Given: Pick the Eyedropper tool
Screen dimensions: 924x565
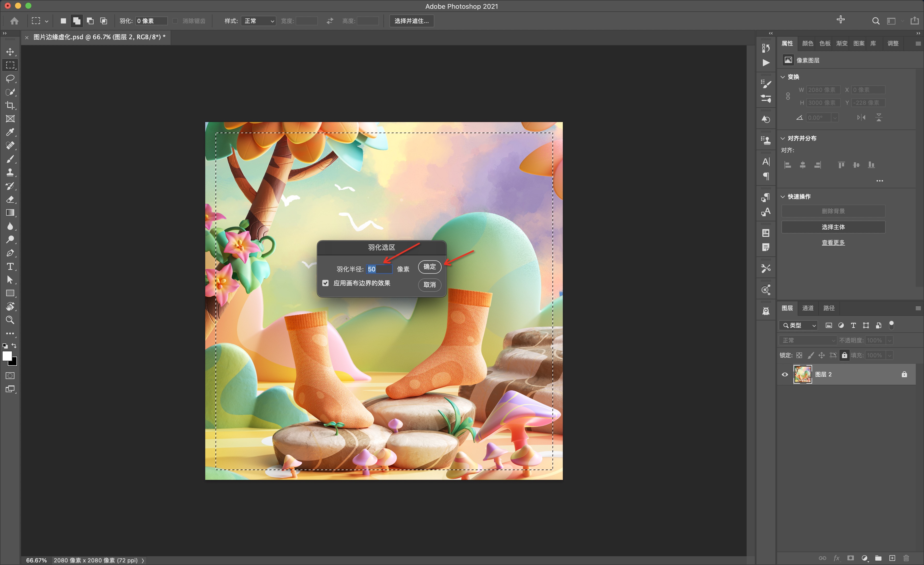Looking at the screenshot, I should [x=10, y=132].
